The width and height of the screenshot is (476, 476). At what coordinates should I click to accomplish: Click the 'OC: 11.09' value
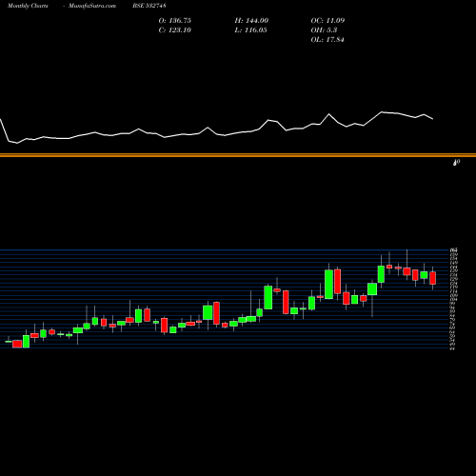(x=327, y=21)
